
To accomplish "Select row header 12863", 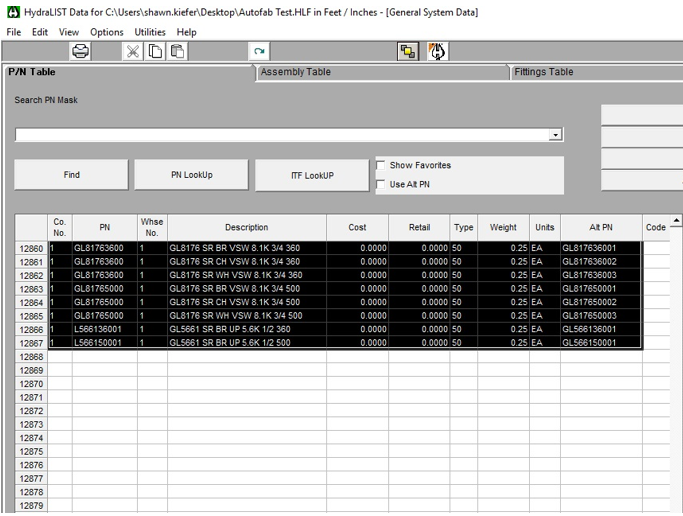I will [x=31, y=289].
